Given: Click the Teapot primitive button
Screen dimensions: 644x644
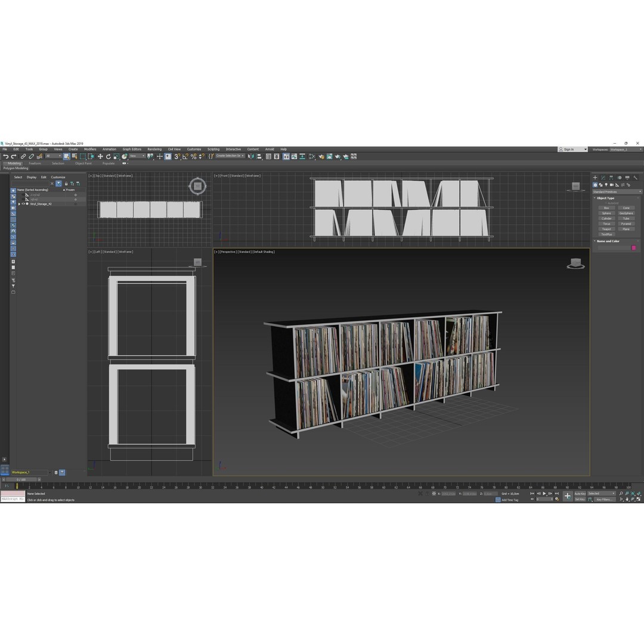Looking at the screenshot, I should point(606,229).
